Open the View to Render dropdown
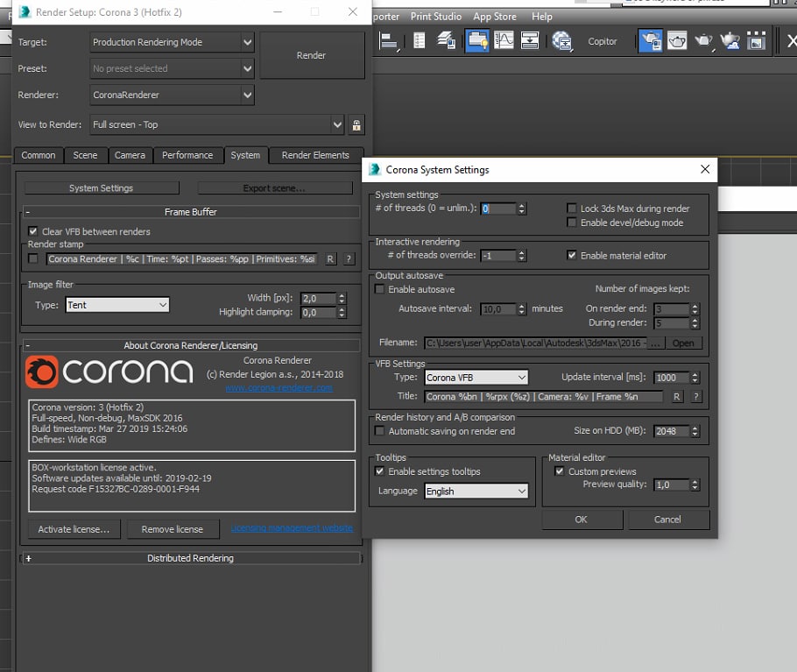Screen dimensions: 797x672 coord(217,125)
